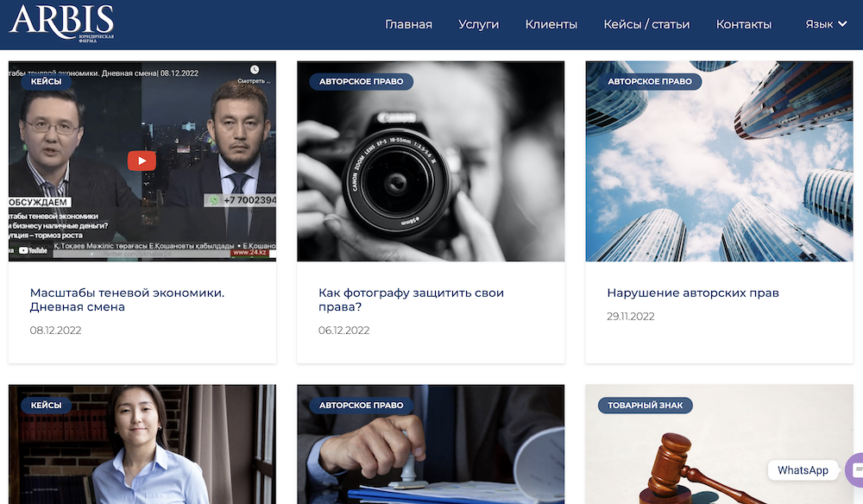Open Кейсы / статьи section
Image resolution: width=863 pixels, height=504 pixels.
[x=646, y=24]
